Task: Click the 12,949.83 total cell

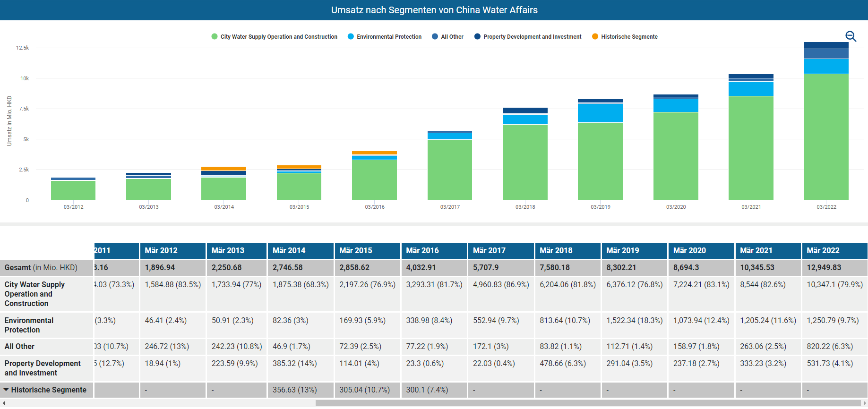Action: pos(824,267)
